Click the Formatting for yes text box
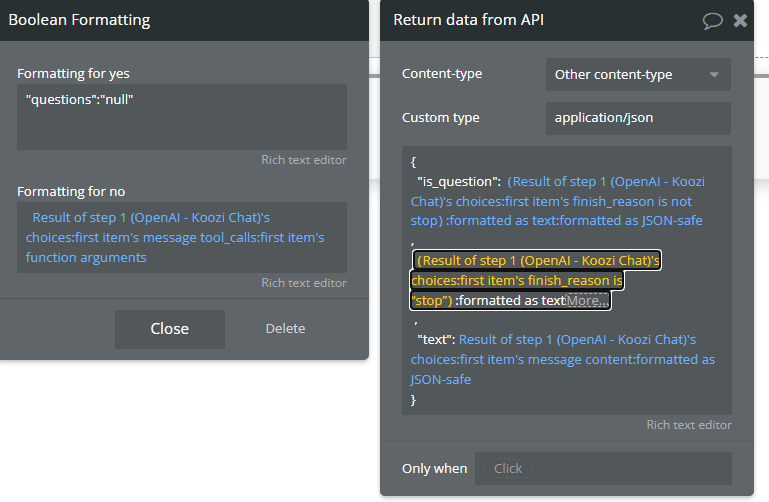Viewport: 769px width, 502px height. (x=182, y=116)
